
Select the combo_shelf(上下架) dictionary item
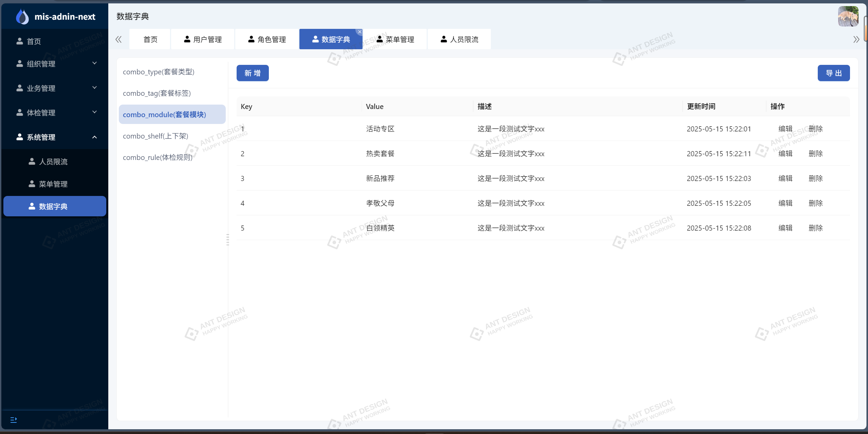[x=155, y=136]
